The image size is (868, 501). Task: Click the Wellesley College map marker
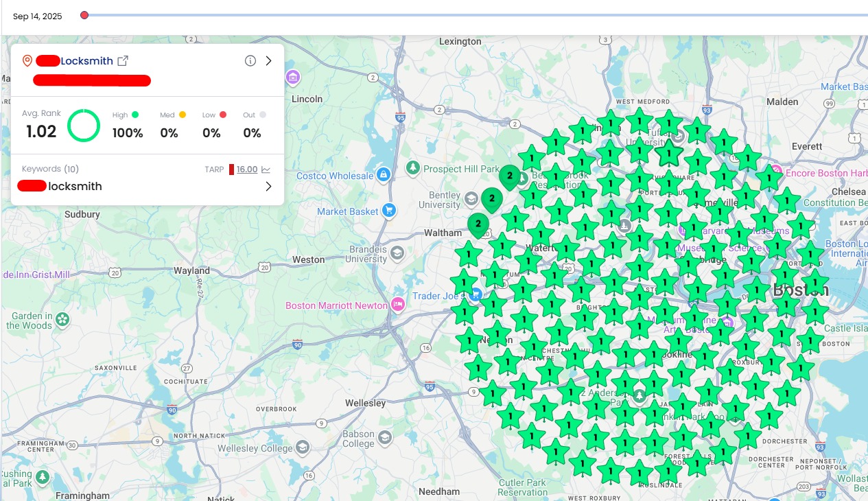click(302, 447)
